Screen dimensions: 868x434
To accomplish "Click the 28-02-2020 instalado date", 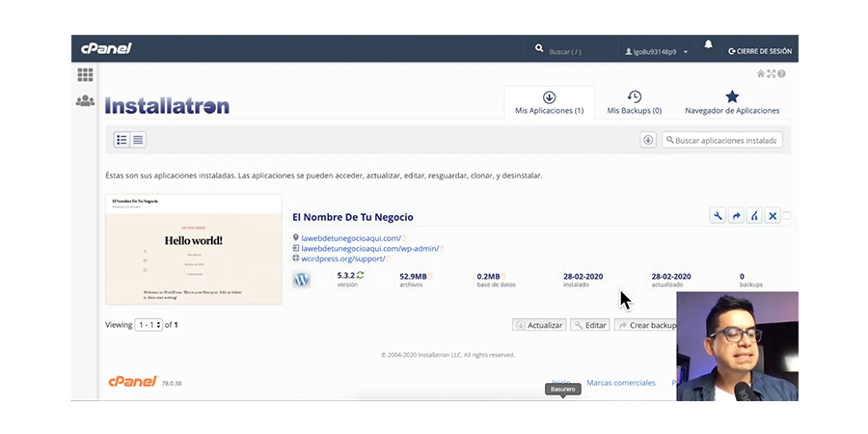I will (583, 276).
